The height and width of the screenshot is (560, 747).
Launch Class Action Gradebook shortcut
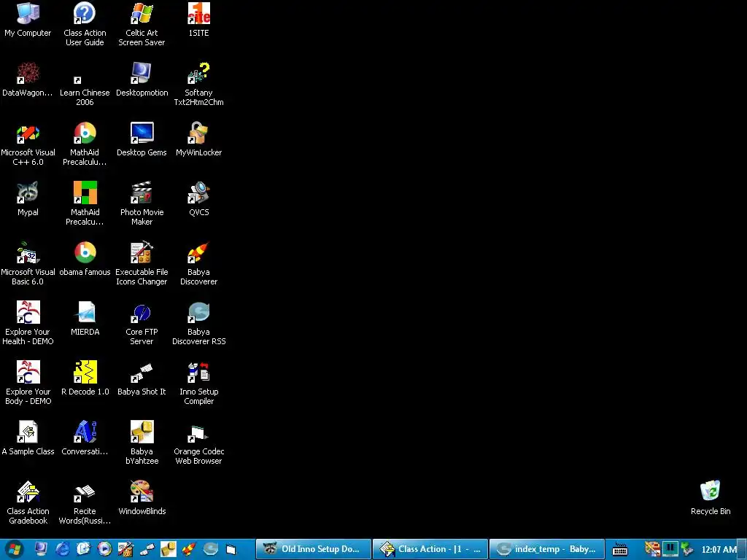(28, 502)
